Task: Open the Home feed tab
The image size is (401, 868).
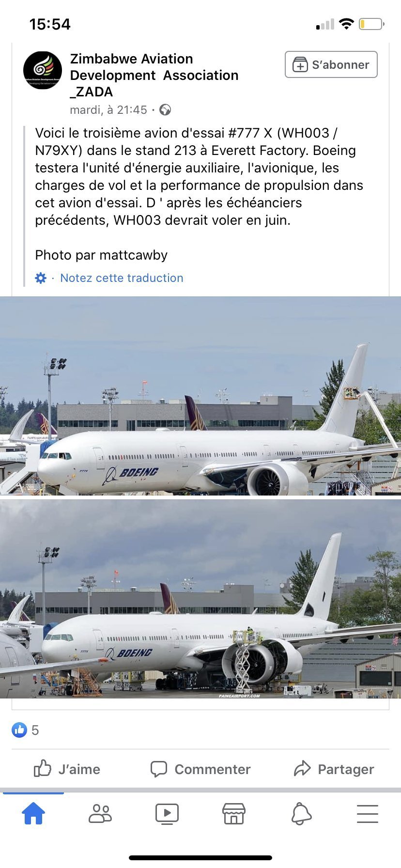Action: (x=33, y=813)
